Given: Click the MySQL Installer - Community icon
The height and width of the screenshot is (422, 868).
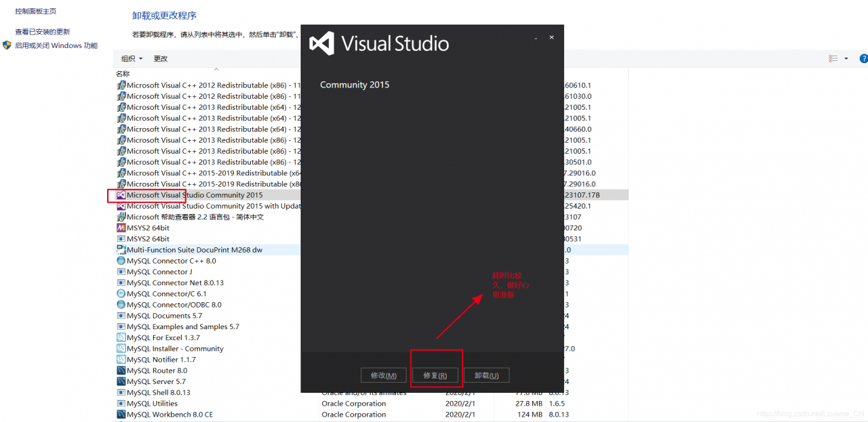Looking at the screenshot, I should [121, 349].
